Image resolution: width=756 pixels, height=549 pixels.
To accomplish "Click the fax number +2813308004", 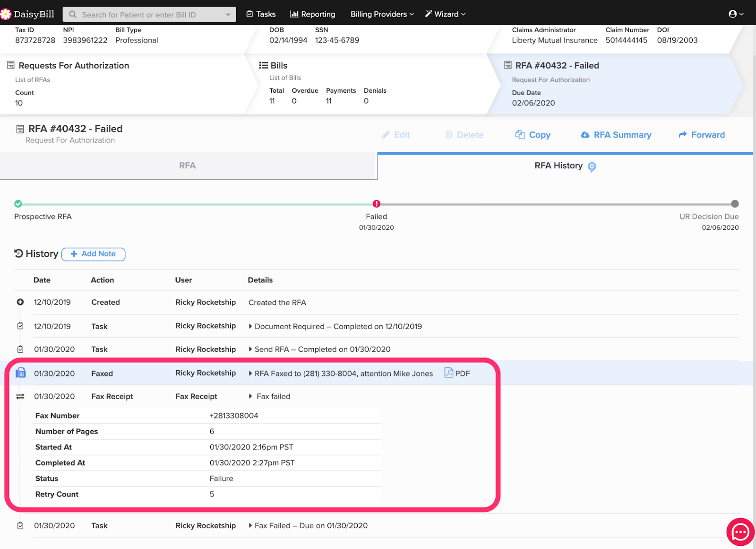I will pos(234,416).
